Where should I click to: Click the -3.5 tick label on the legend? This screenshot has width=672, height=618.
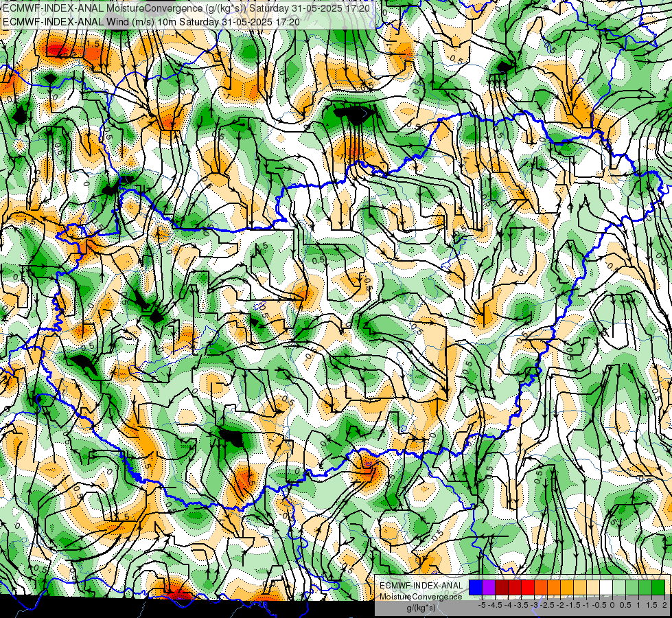[x=521, y=605]
